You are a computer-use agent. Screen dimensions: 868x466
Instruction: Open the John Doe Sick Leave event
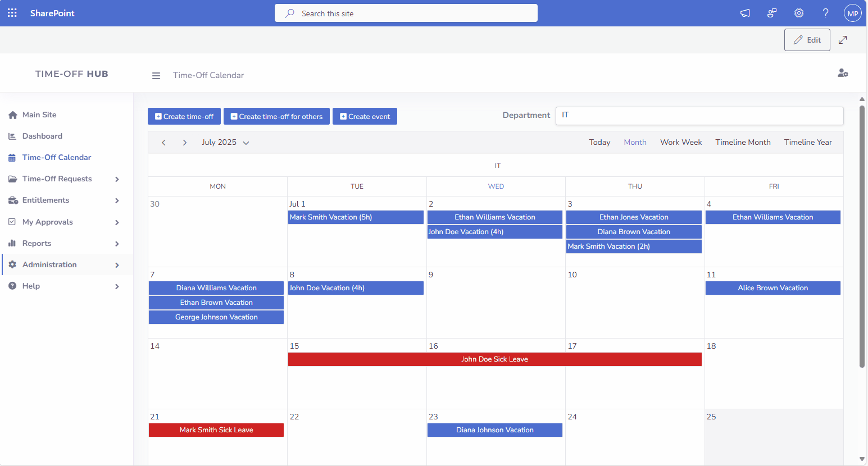pos(494,359)
